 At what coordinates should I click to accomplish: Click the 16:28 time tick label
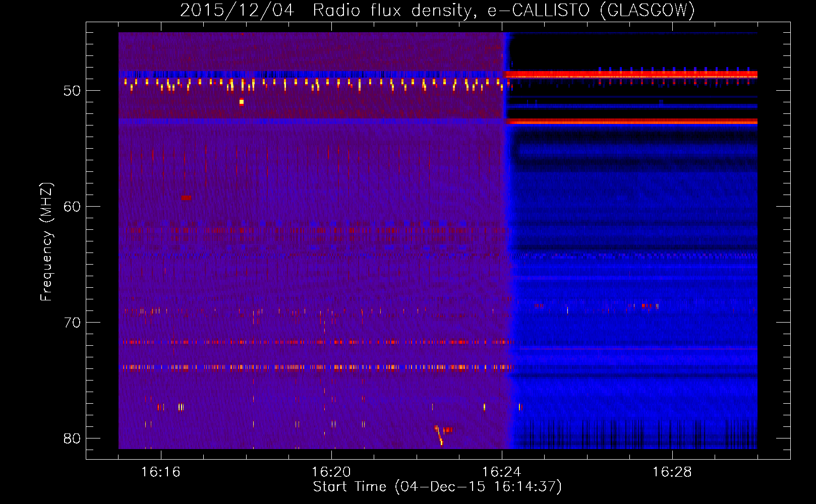(672, 472)
